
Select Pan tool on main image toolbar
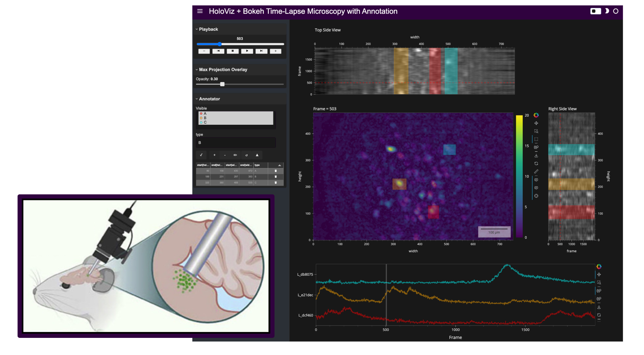(x=536, y=123)
